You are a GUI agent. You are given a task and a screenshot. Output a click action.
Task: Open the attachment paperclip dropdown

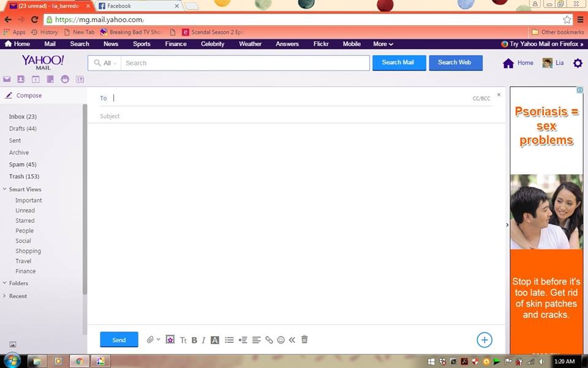tap(153, 340)
